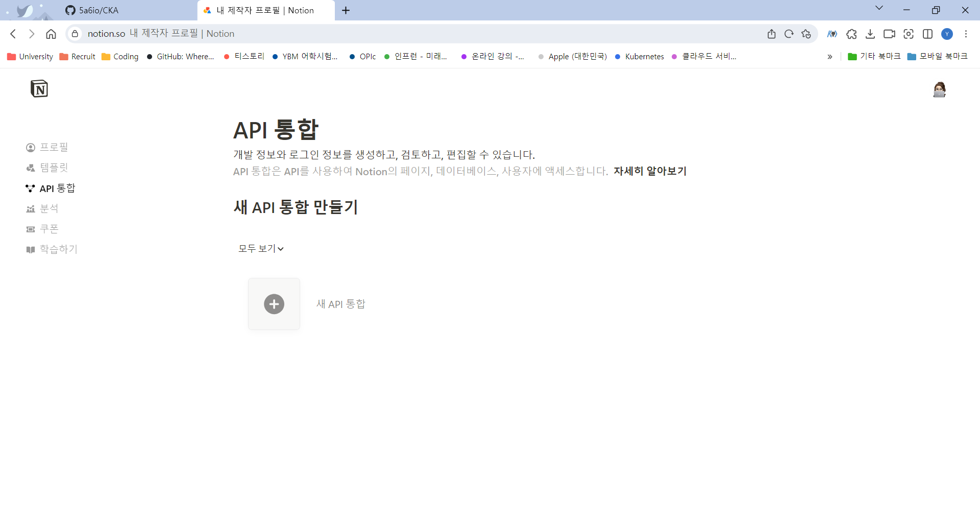Click the bird icon at tab strip start
This screenshot has width=980, height=521.
tap(24, 11)
